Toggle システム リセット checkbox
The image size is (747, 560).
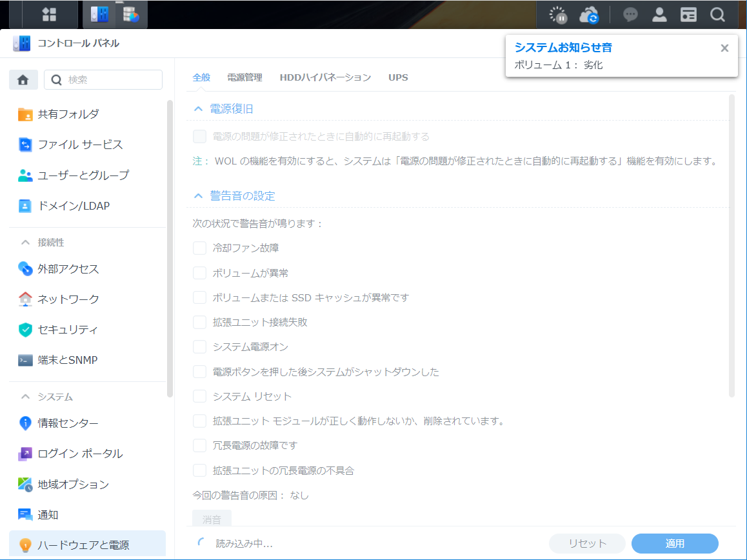[199, 397]
